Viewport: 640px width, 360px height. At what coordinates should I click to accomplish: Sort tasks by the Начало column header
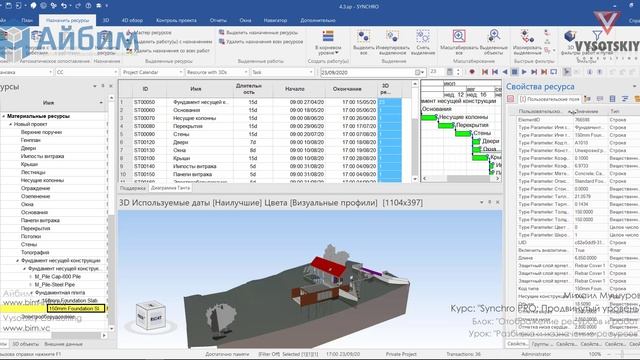tap(295, 89)
